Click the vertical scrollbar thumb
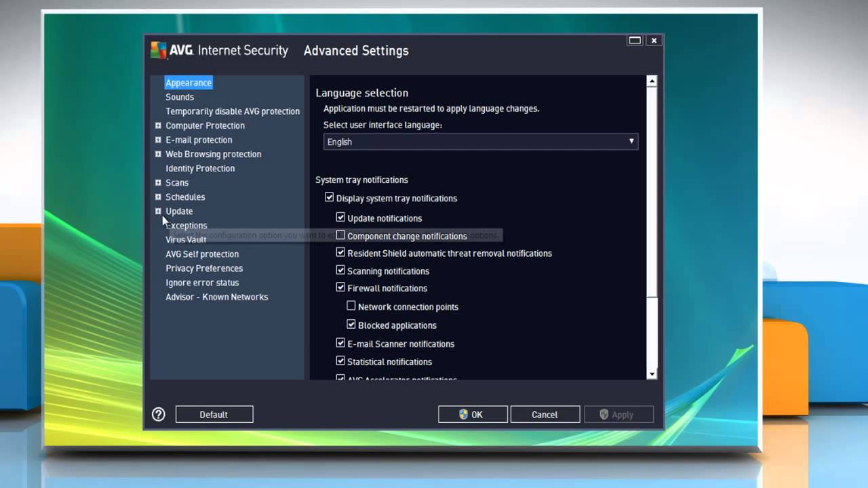The height and width of the screenshot is (488, 868). pyautogui.click(x=652, y=192)
